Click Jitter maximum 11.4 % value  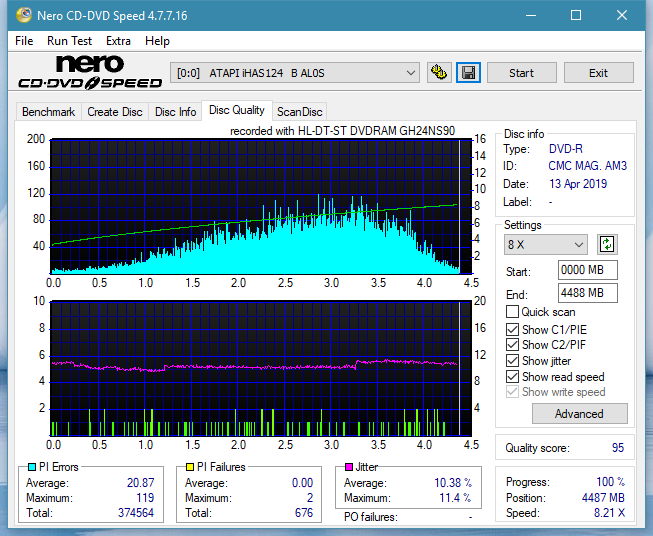[x=455, y=498]
